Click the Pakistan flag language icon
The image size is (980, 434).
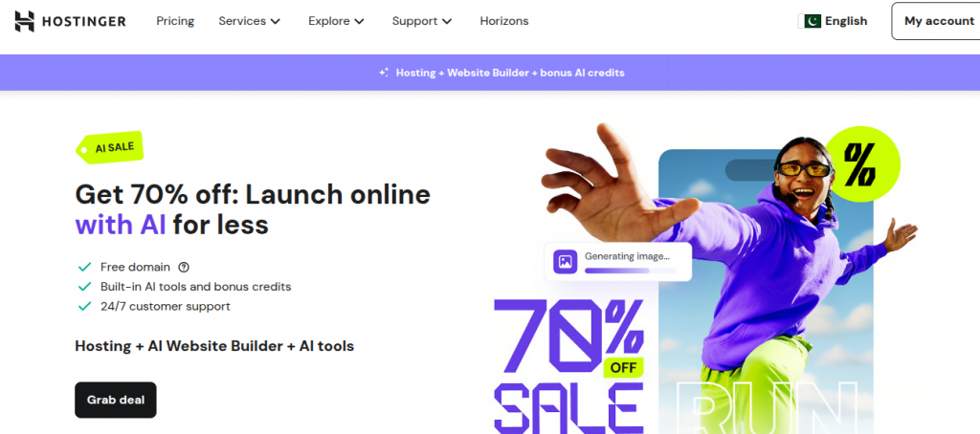point(810,21)
